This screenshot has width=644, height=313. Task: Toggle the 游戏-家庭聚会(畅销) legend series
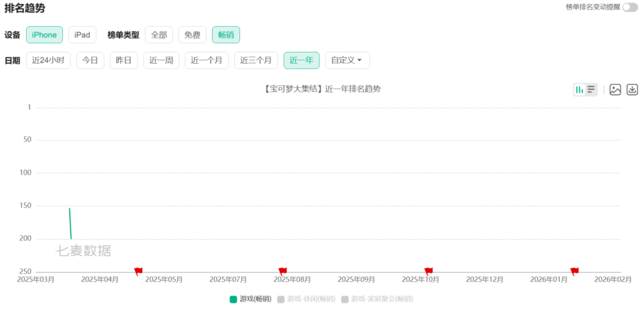tap(376, 299)
